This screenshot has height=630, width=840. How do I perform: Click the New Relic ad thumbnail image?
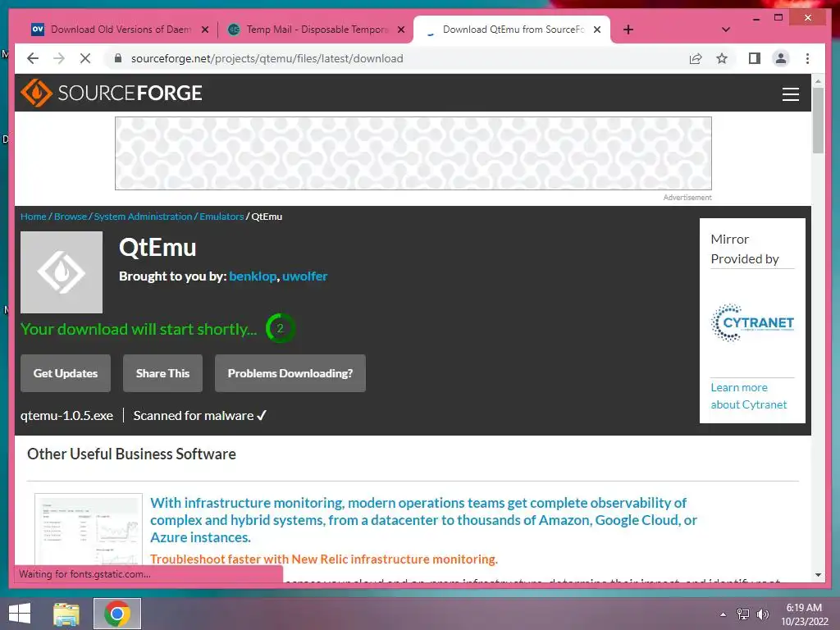[89, 531]
